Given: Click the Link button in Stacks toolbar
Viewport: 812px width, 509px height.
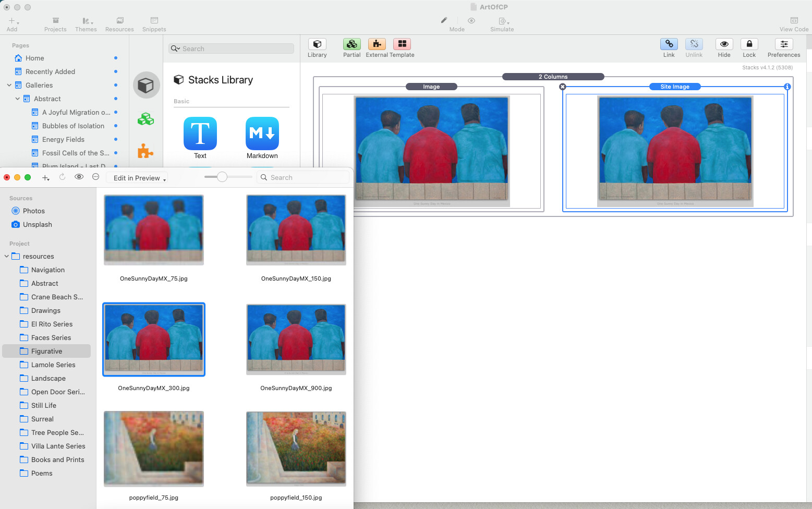Looking at the screenshot, I should tap(669, 44).
